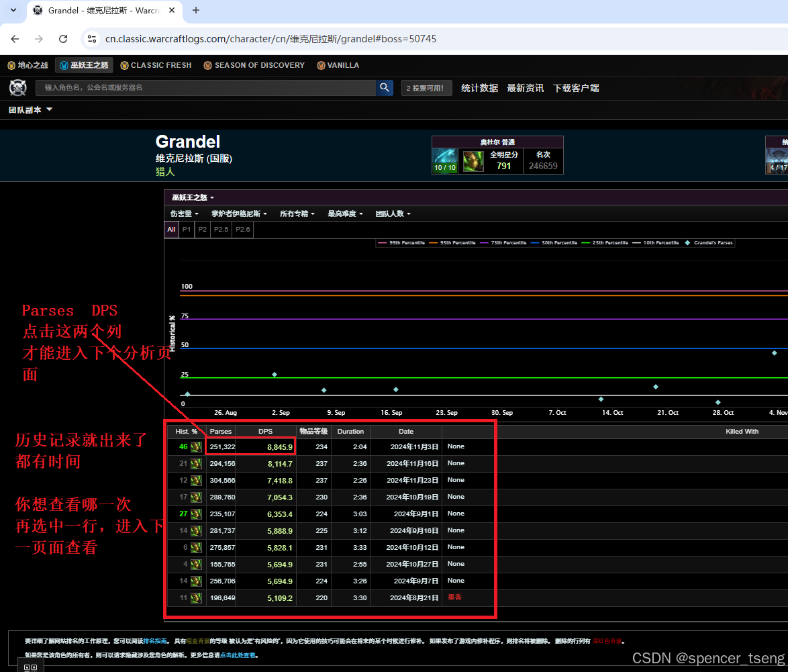Screen dimensions: 788x672
Task: Click the chart point near 21. Oct
Action: 655,387
